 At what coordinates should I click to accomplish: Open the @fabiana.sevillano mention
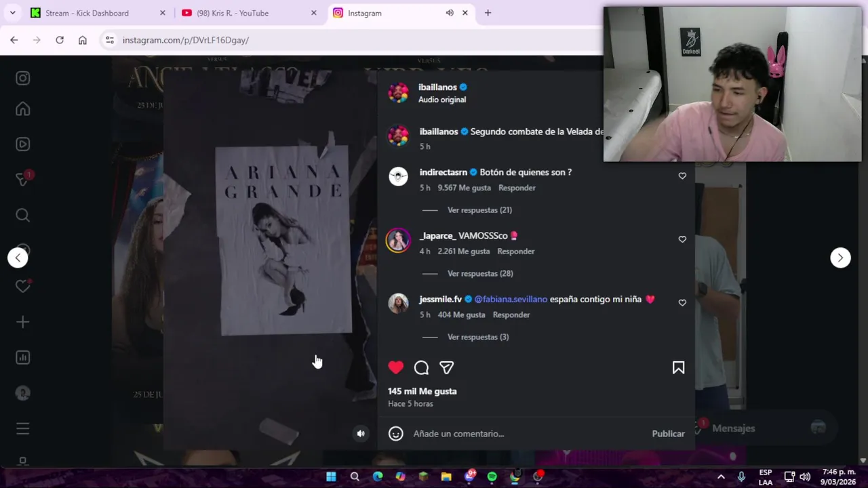(x=511, y=299)
